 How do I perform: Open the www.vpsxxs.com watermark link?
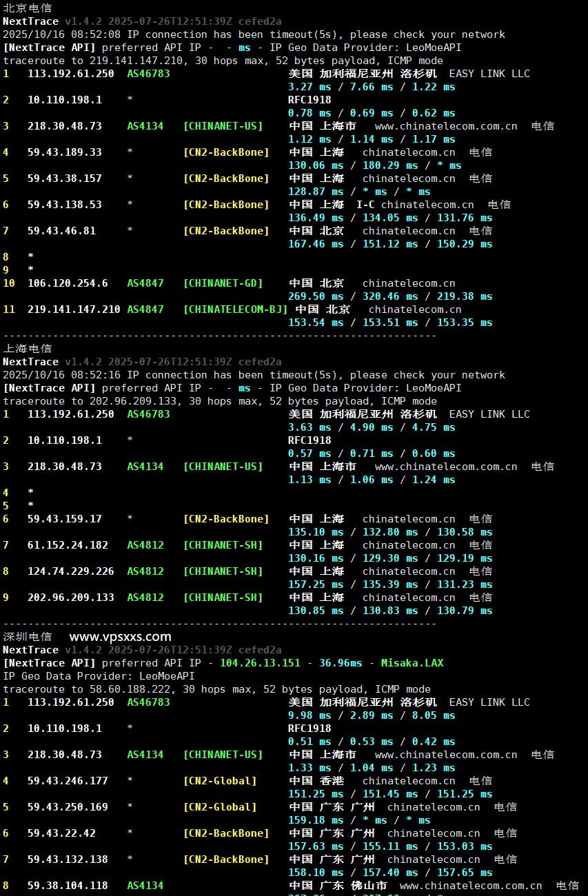coord(120,637)
